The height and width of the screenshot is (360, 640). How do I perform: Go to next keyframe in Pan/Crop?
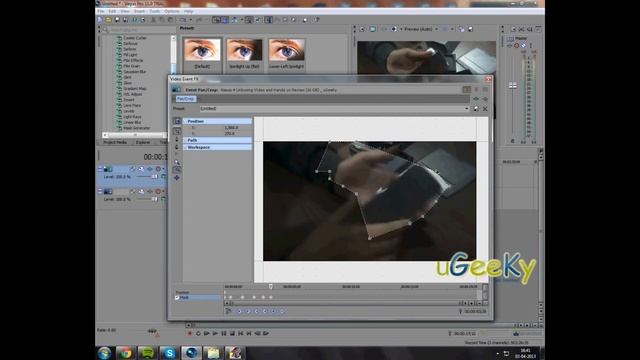point(256,311)
